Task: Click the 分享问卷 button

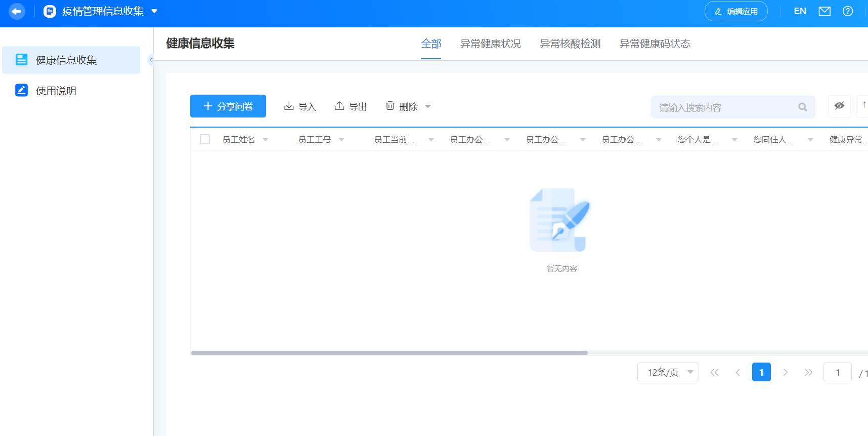Action: pyautogui.click(x=228, y=106)
